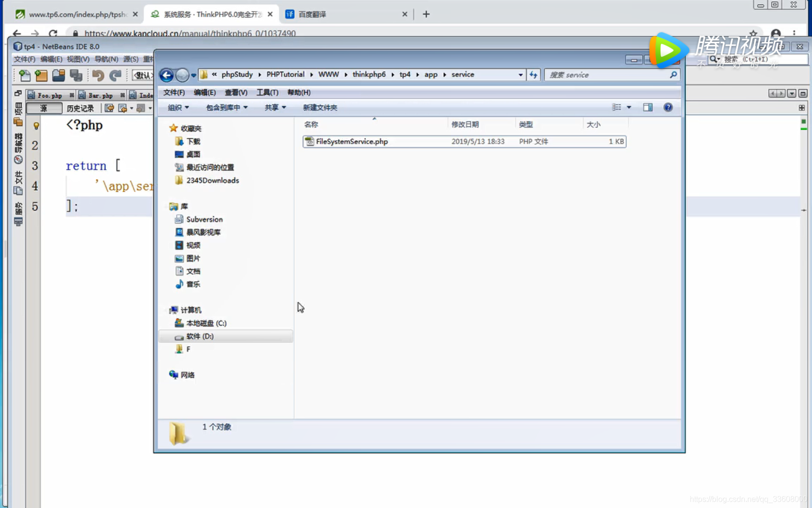Screen dimensions: 812x508
Task: Open Explorer 编辑(E) menu
Action: (204, 92)
